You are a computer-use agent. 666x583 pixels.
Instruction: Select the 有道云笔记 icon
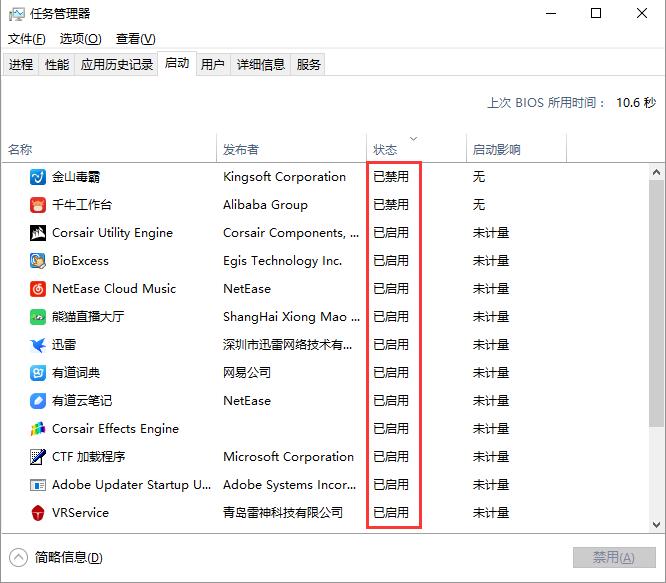(38, 401)
